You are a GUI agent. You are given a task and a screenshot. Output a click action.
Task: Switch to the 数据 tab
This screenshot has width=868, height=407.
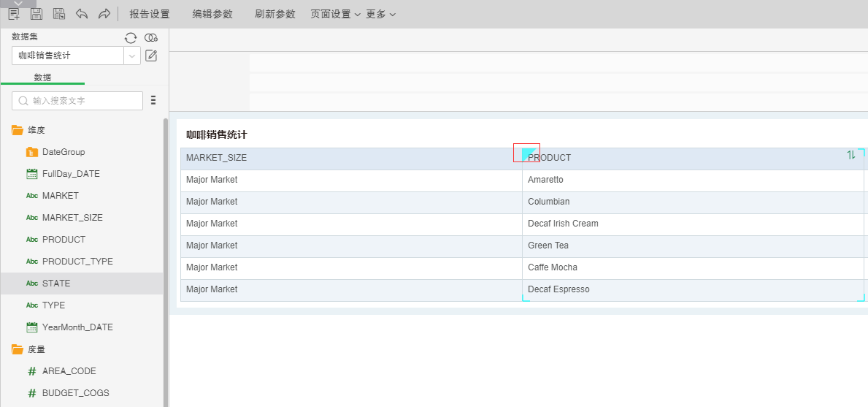[x=42, y=77]
